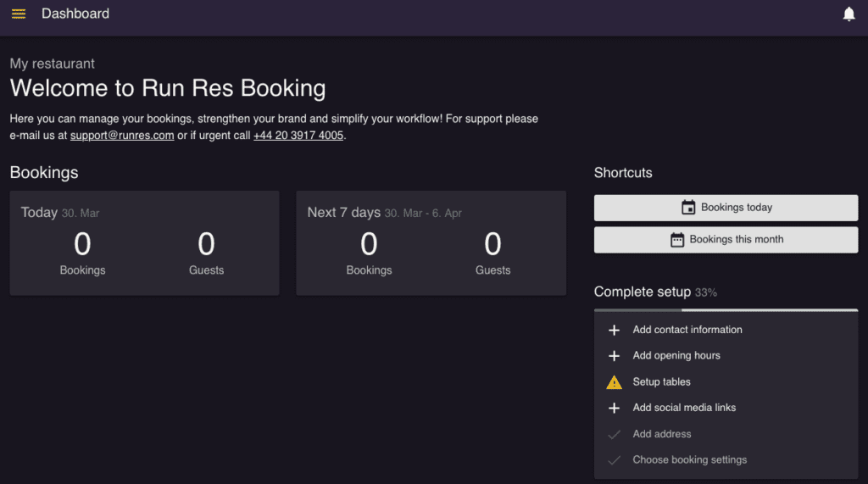868x484 pixels.
Task: Click the warning triangle beside Setup tables
Action: (x=614, y=382)
